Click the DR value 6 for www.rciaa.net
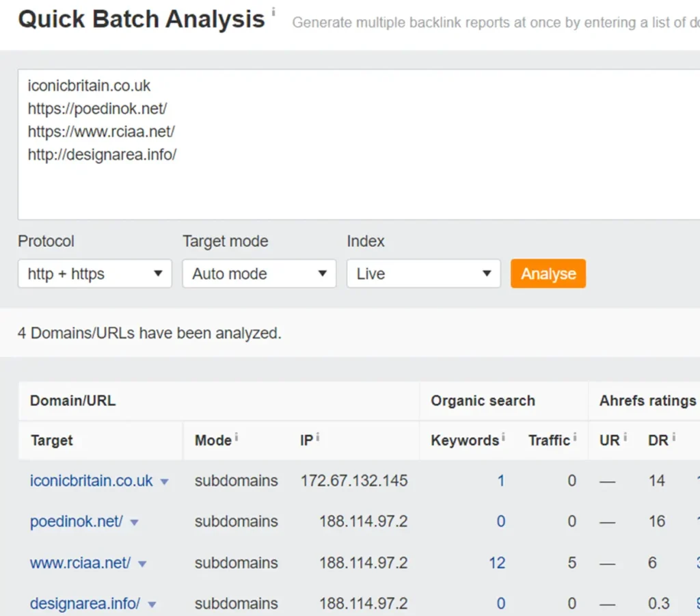This screenshot has height=616, width=700. click(x=652, y=563)
